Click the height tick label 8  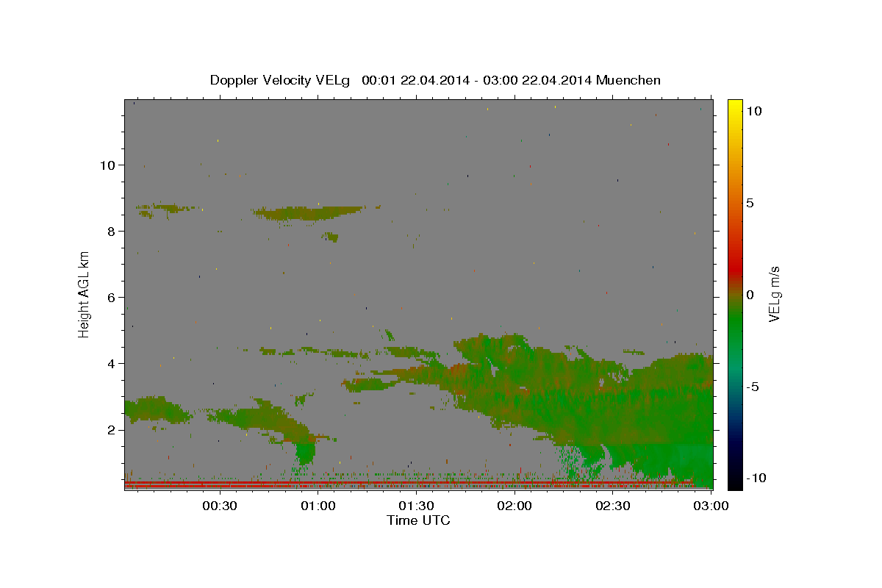(x=110, y=231)
